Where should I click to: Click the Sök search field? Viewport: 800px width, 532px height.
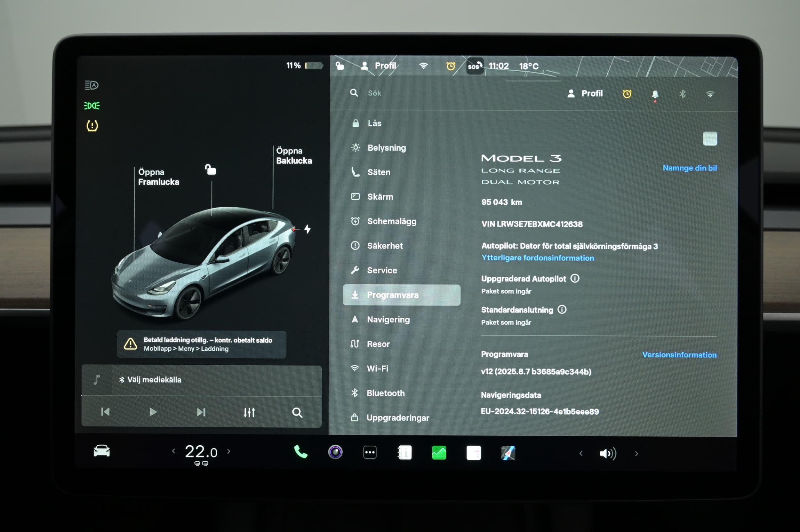[374, 93]
